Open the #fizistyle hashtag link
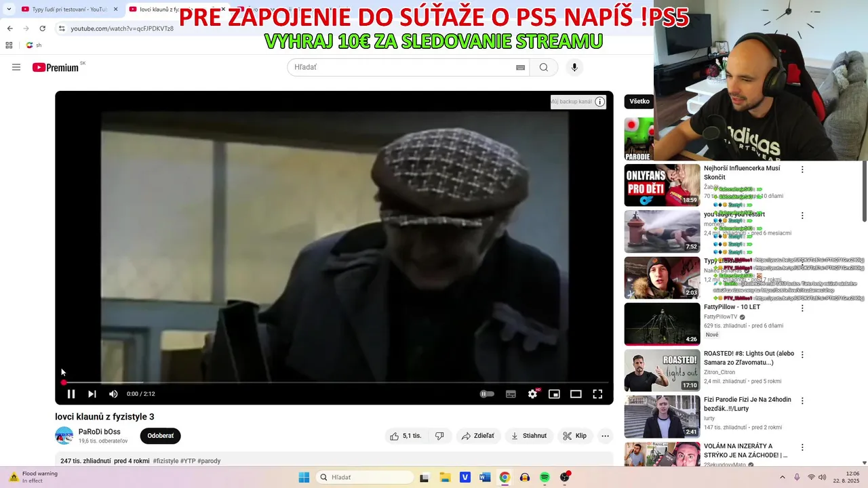The width and height of the screenshot is (868, 488). coord(166,461)
